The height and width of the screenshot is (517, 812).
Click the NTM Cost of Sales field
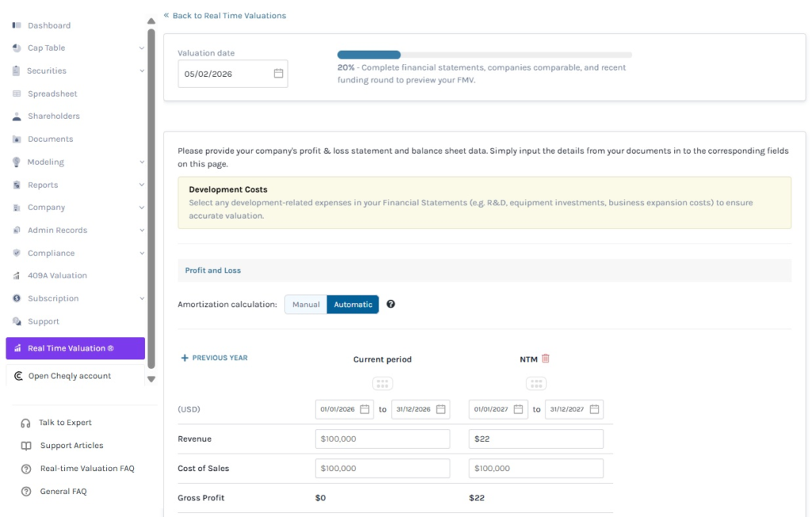(x=536, y=469)
